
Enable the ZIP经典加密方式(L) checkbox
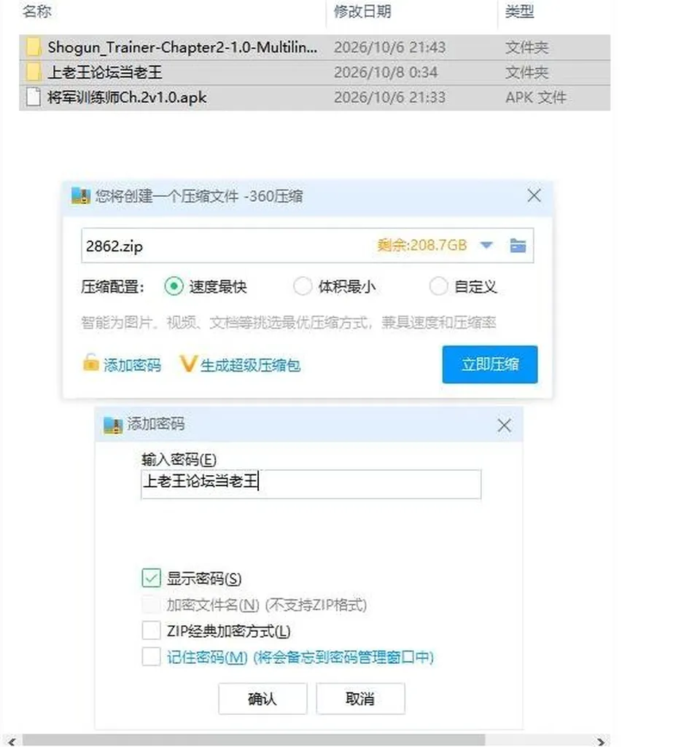coord(151,630)
